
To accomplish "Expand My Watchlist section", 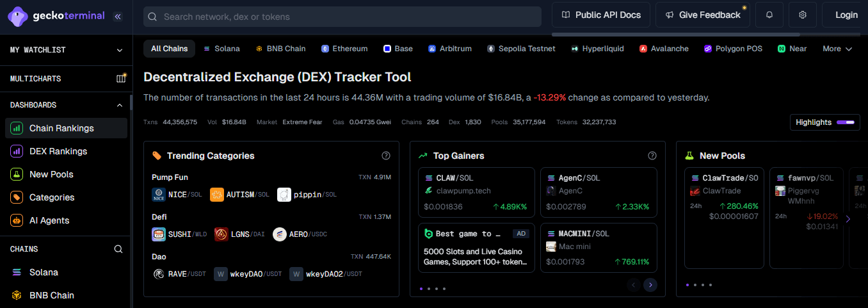I will pyautogui.click(x=120, y=50).
